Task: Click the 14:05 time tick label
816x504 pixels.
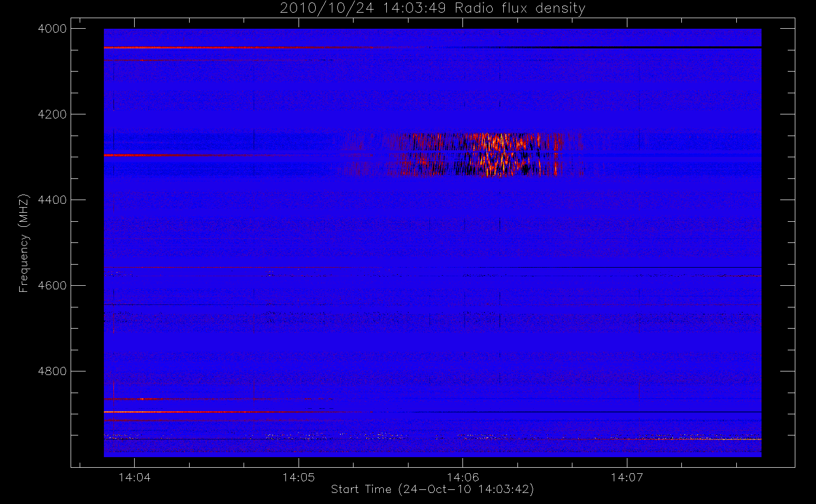Action: (299, 477)
